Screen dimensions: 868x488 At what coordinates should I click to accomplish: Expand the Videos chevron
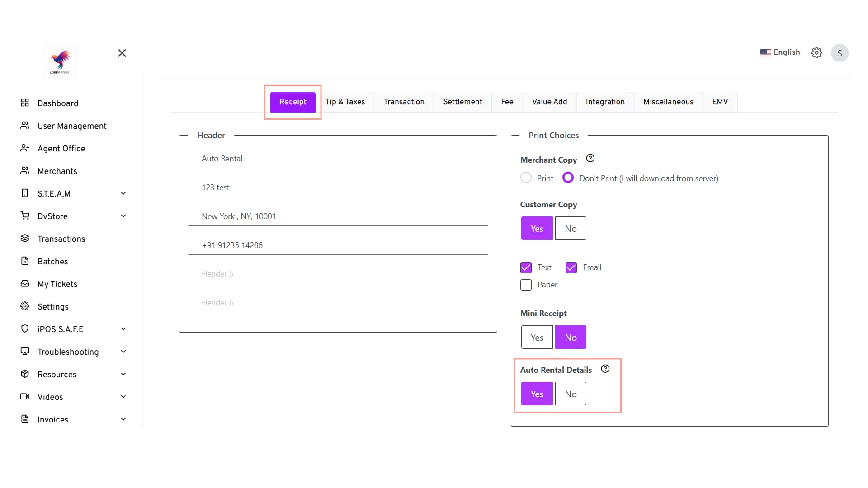click(x=123, y=397)
